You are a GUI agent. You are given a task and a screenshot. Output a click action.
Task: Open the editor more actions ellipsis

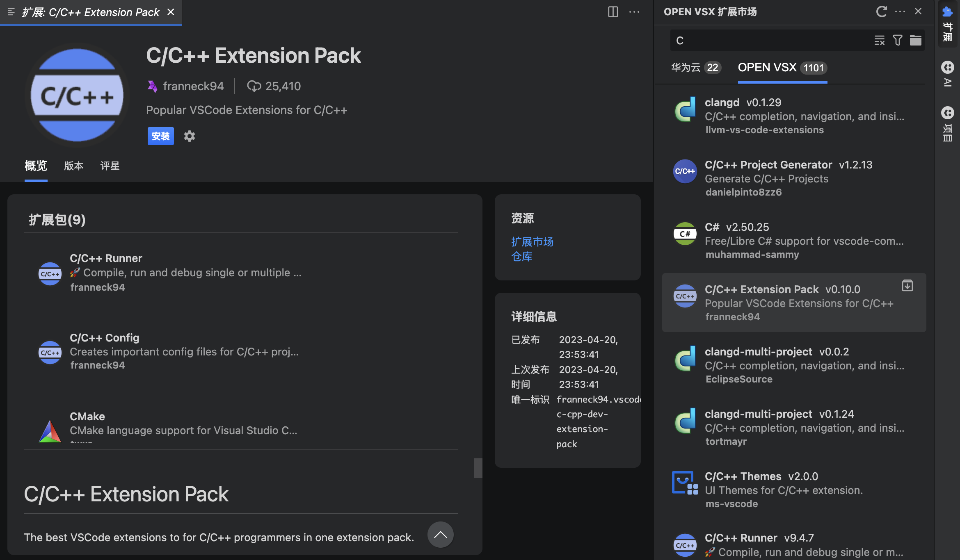click(x=634, y=12)
